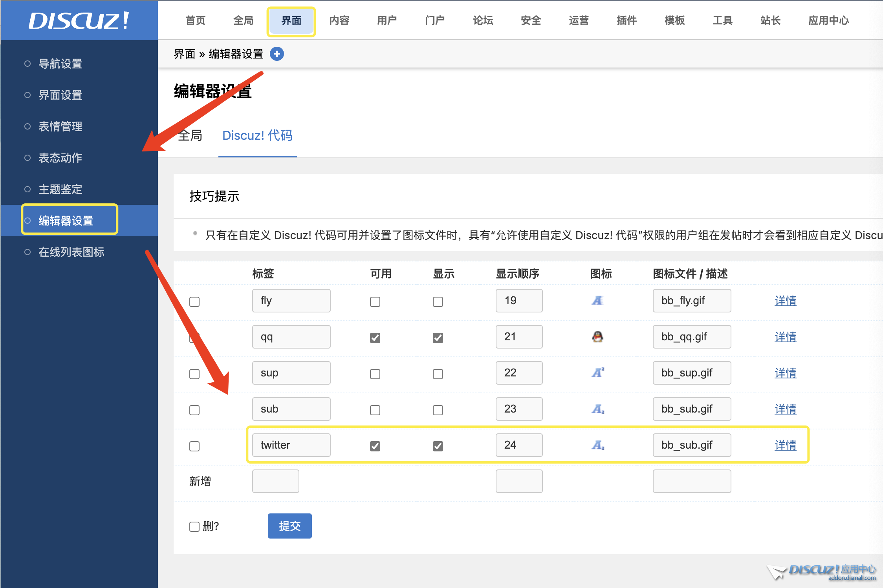Click the blue plus icon beside breadcrumb
Image resolution: width=883 pixels, height=588 pixels.
[x=277, y=54]
